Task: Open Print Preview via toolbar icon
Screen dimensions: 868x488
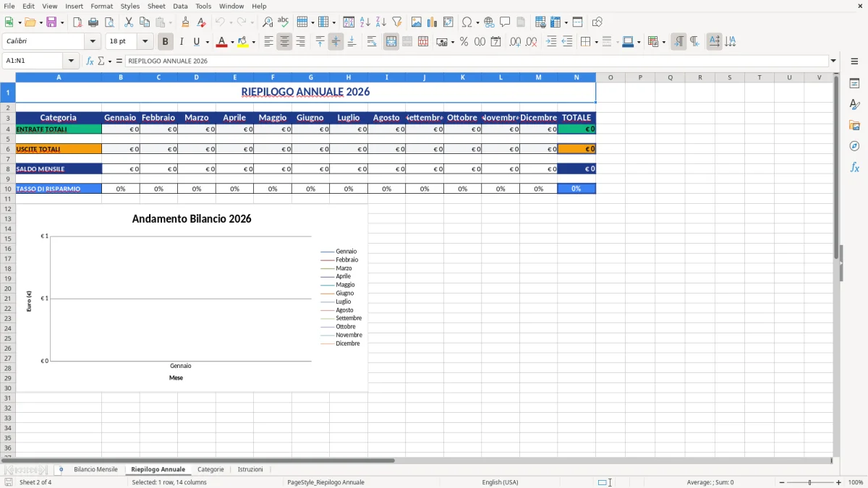Action: coord(109,22)
